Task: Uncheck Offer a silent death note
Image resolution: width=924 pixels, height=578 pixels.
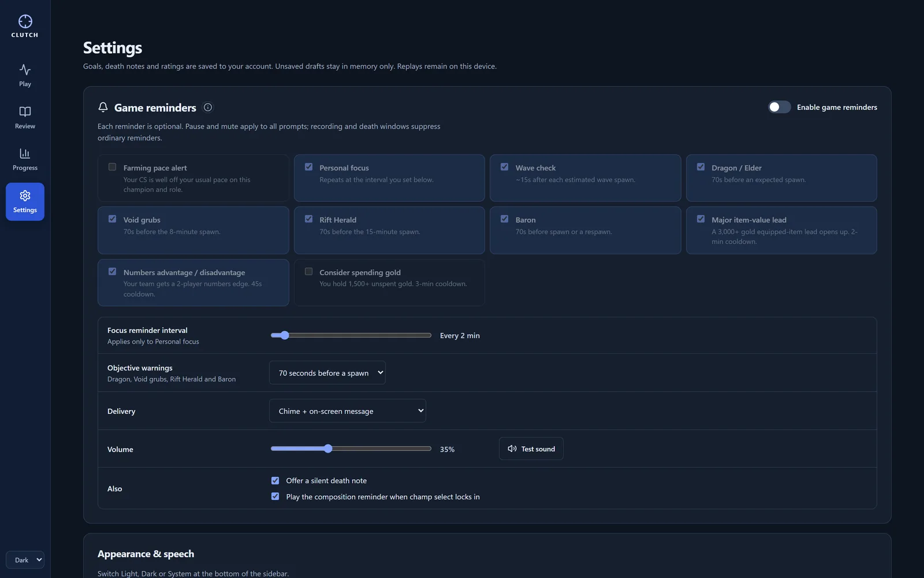Action: click(x=275, y=480)
